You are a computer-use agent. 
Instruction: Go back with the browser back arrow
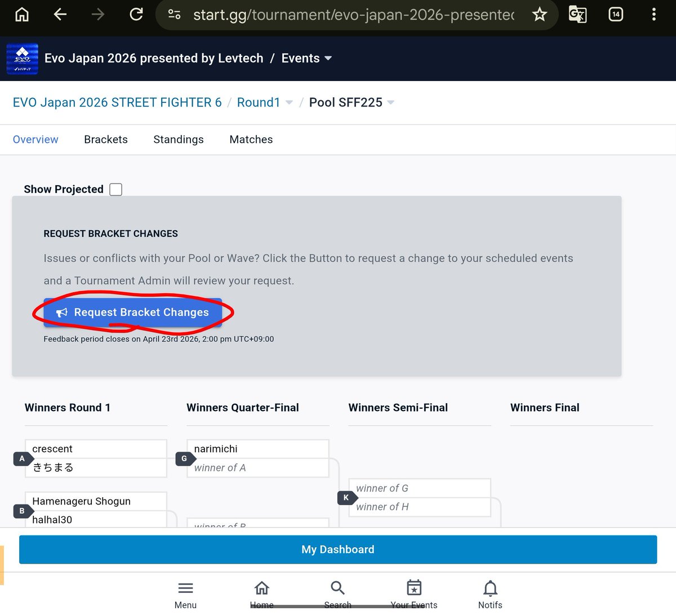tap(60, 14)
